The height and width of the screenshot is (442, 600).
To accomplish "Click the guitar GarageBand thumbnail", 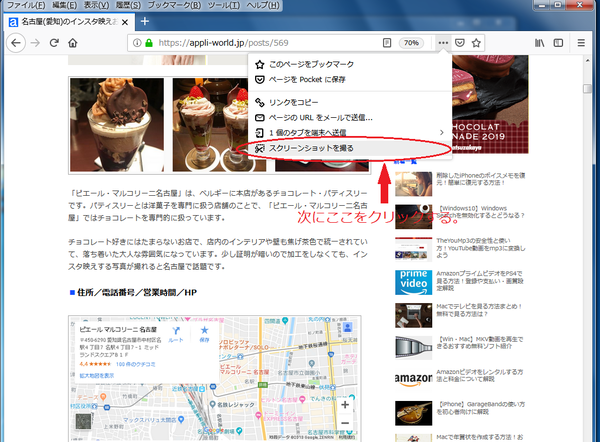I will click(x=414, y=413).
